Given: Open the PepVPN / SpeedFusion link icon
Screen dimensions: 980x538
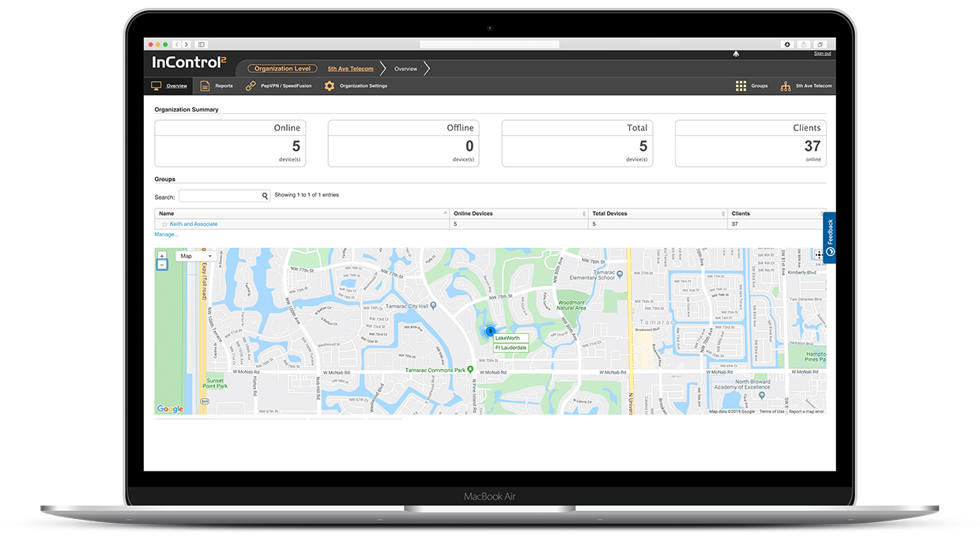Looking at the screenshot, I should (x=249, y=85).
